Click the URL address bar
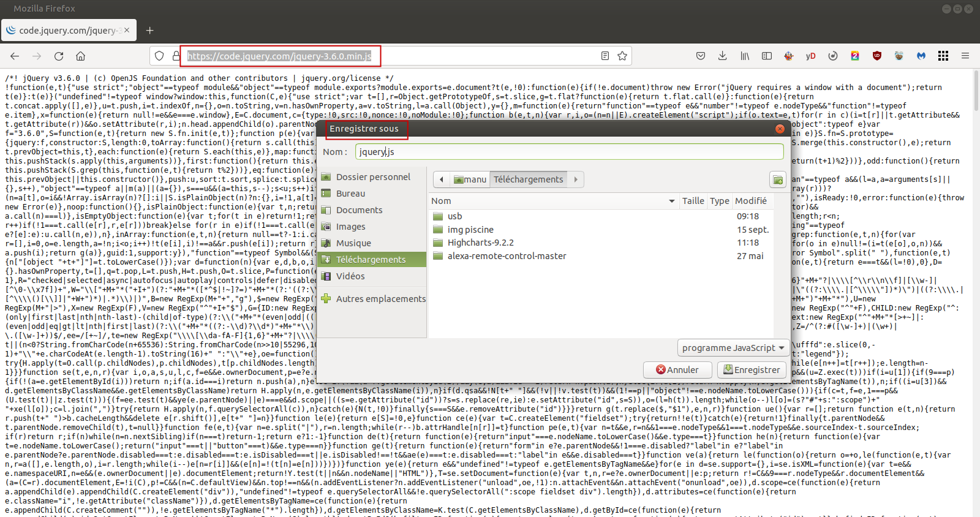980x517 pixels. 392,56
